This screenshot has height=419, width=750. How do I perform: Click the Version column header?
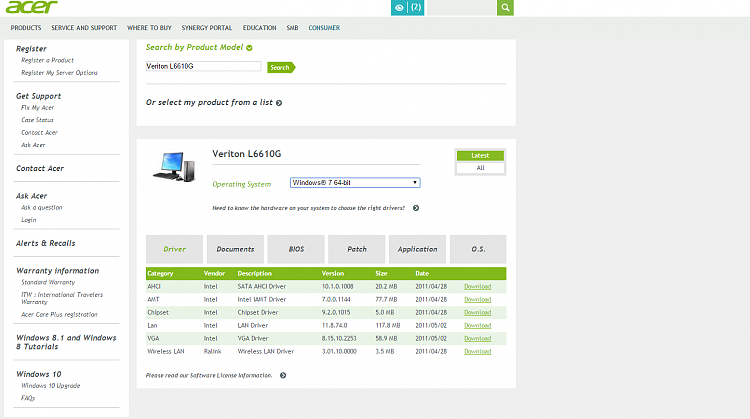pyautogui.click(x=333, y=274)
